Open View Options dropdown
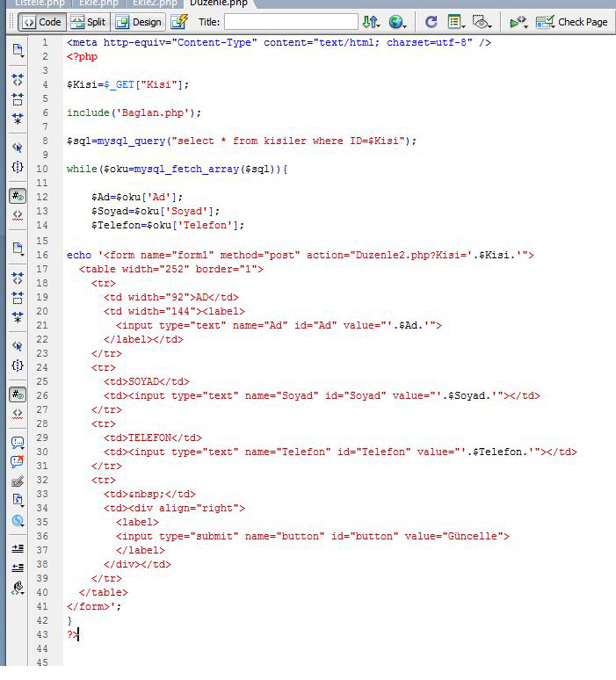 [x=456, y=22]
